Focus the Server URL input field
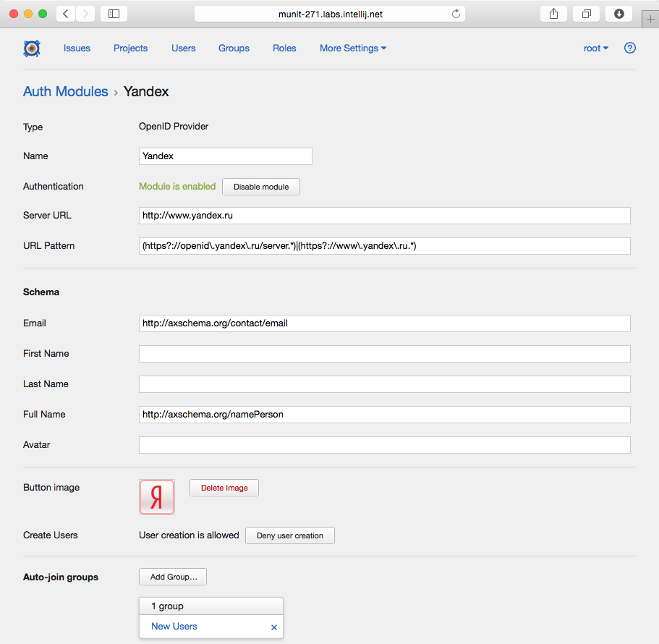The image size is (659, 644). [385, 215]
